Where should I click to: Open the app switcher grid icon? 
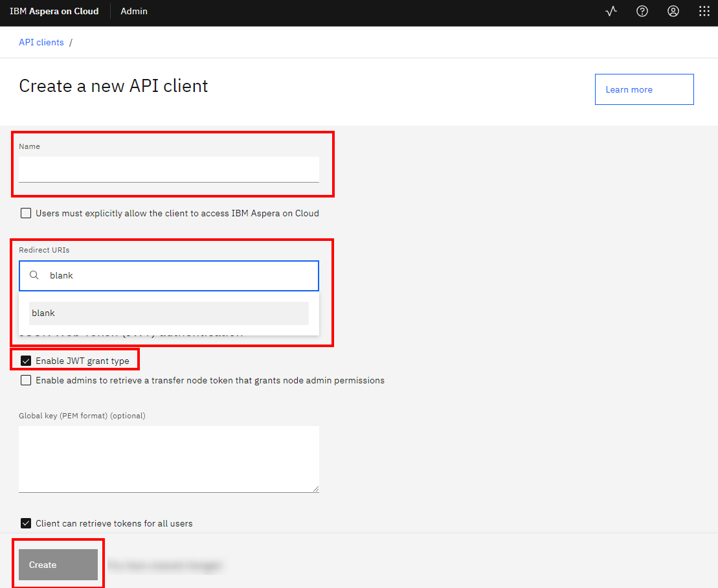pos(704,11)
